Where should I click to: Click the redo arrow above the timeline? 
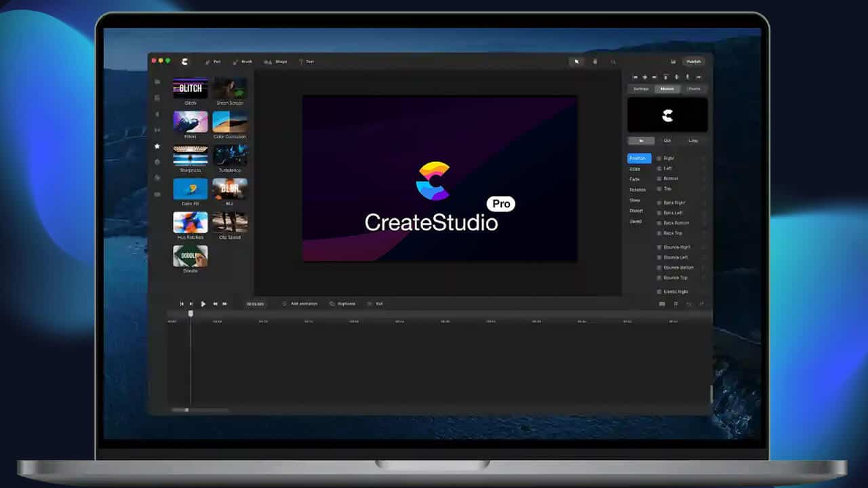[x=701, y=304]
